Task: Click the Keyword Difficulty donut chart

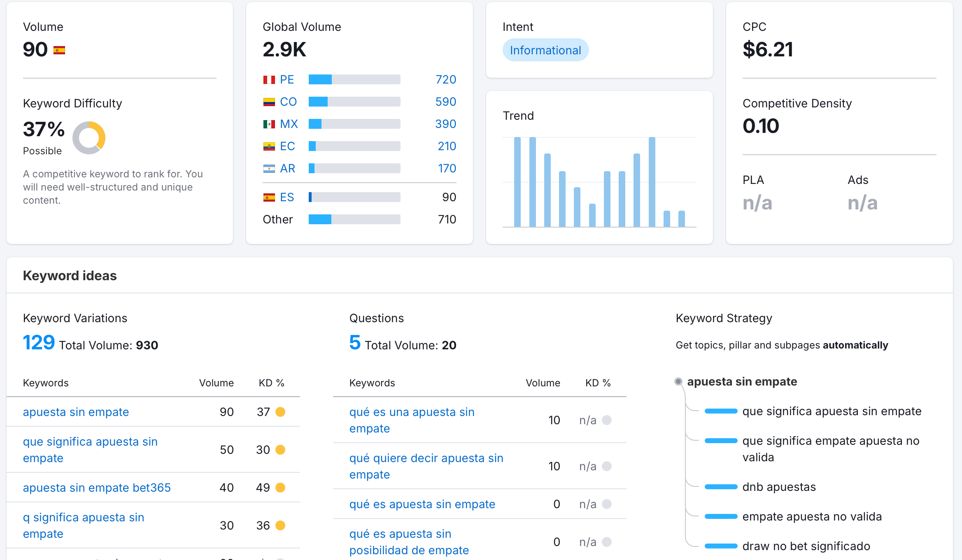Action: tap(89, 138)
